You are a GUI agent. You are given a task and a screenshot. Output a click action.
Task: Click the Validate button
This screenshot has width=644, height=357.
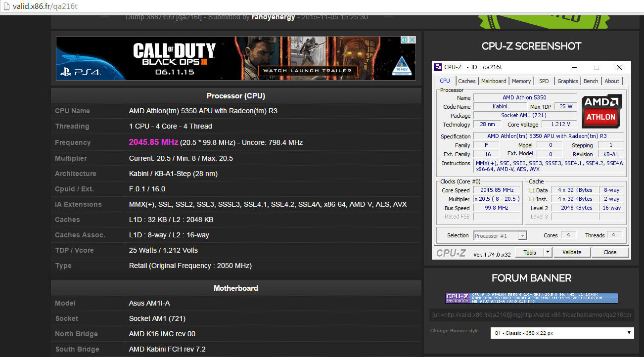coord(572,252)
